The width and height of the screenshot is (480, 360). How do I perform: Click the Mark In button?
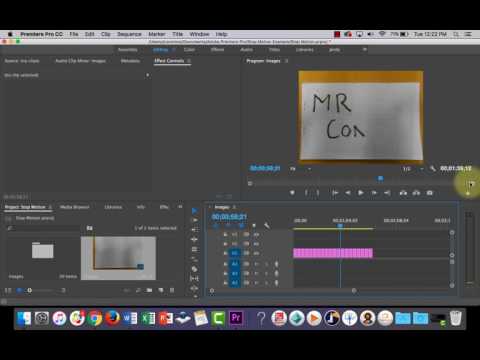click(306, 193)
